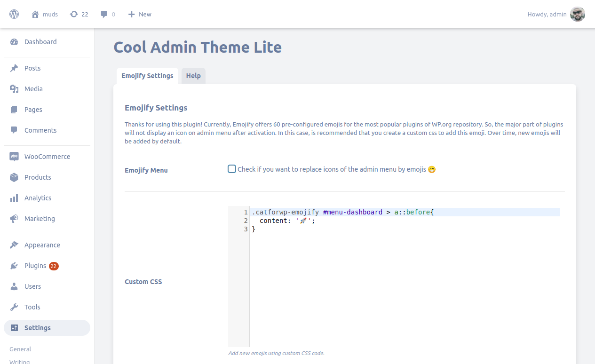Screen dimensions: 595x364
Task: Open the WooCommerce menu item
Action: [47, 157]
